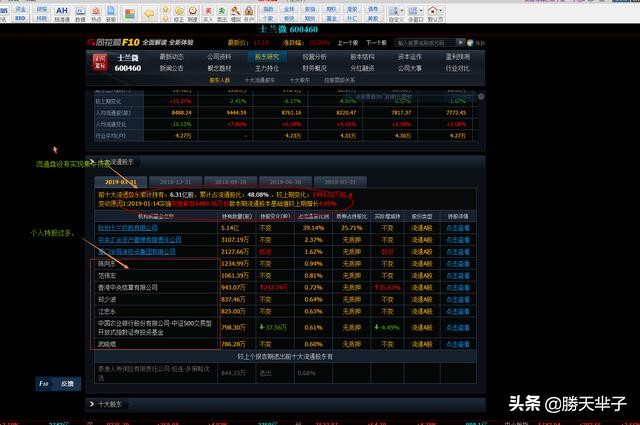
Task: Click the shareholder link holding 3107.19万 shares
Action: click(x=140, y=240)
